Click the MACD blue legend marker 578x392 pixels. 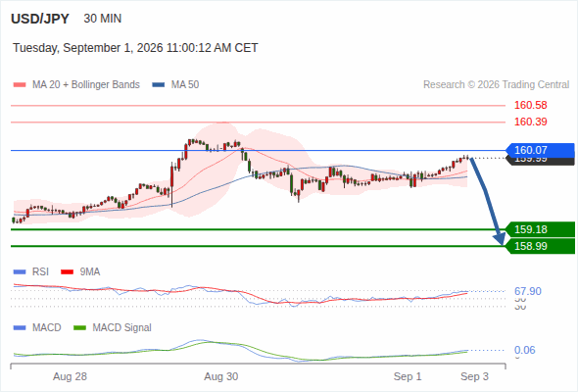[20, 328]
